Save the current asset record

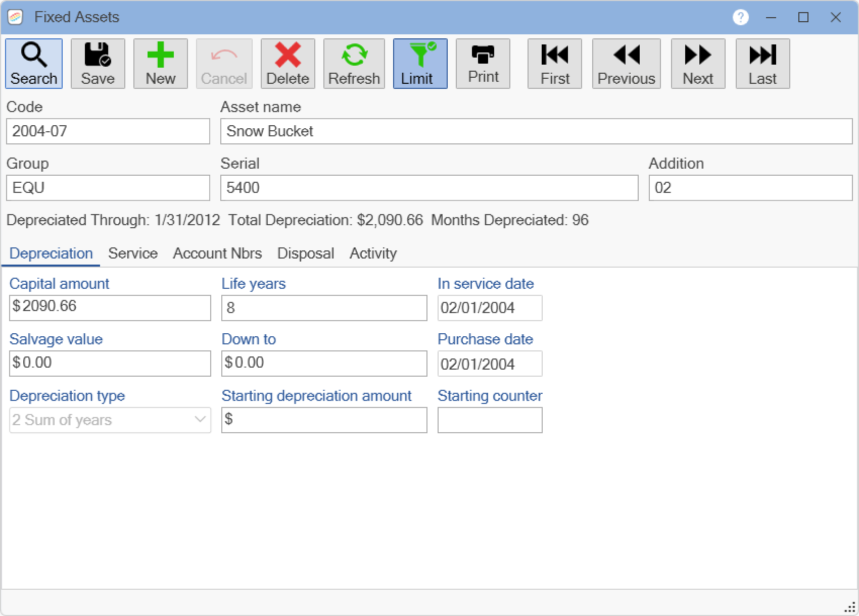point(98,63)
